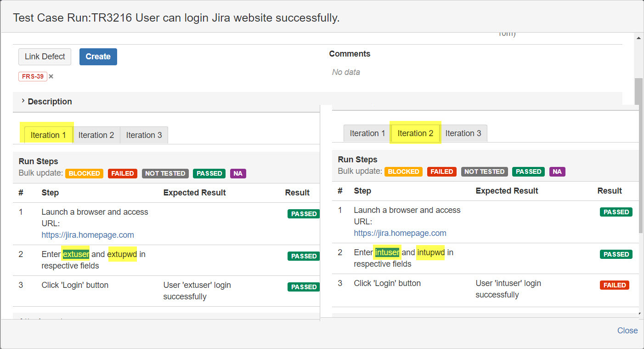Bulk update left steps to FAILED
The width and height of the screenshot is (644, 349).
(x=123, y=173)
